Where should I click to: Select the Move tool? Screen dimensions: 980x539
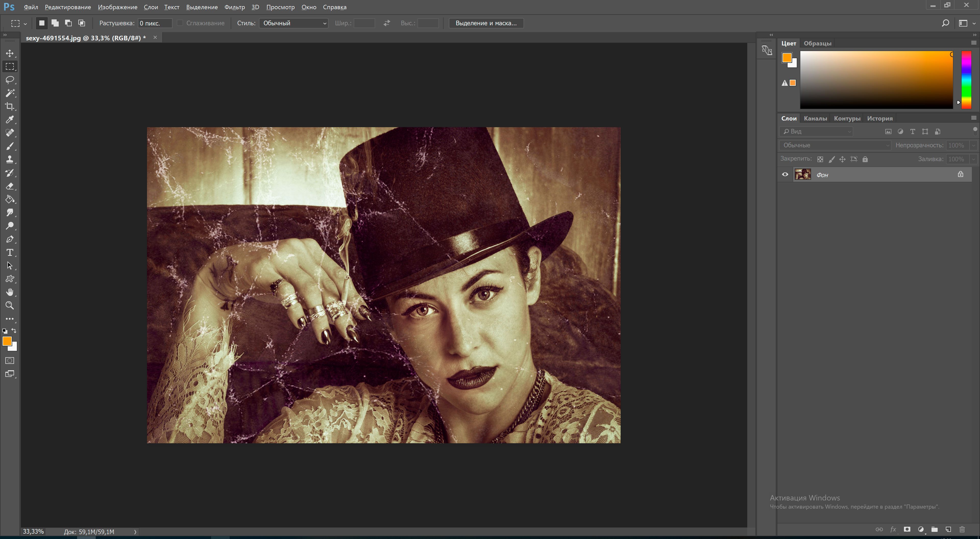[9, 53]
